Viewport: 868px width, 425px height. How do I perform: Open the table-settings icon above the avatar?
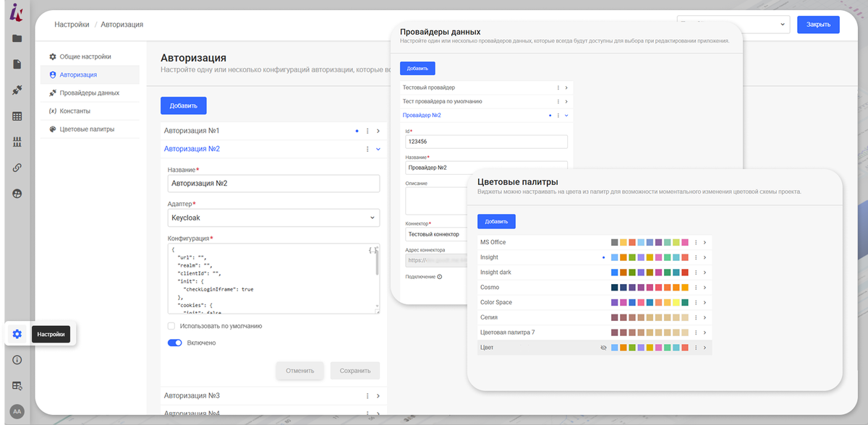[17, 386]
